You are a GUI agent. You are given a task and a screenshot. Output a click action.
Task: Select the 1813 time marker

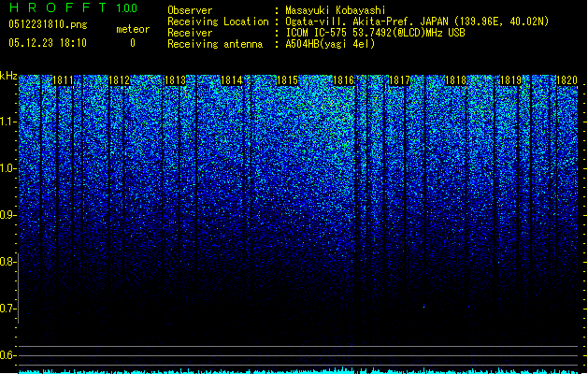click(175, 80)
